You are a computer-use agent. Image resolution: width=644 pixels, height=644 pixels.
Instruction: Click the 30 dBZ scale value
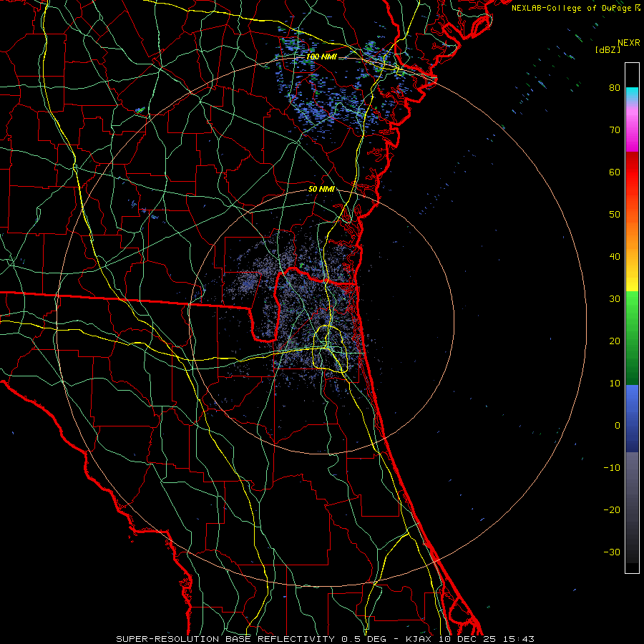[615, 299]
